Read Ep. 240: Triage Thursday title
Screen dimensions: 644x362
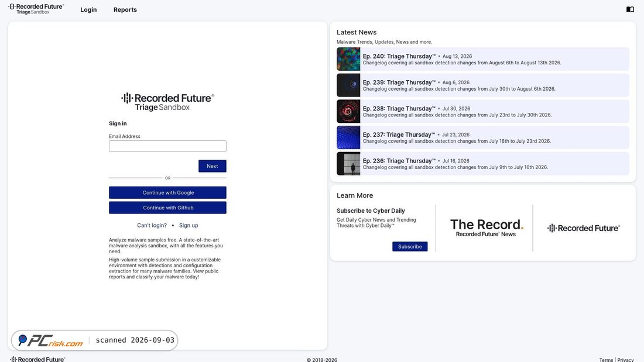point(399,56)
